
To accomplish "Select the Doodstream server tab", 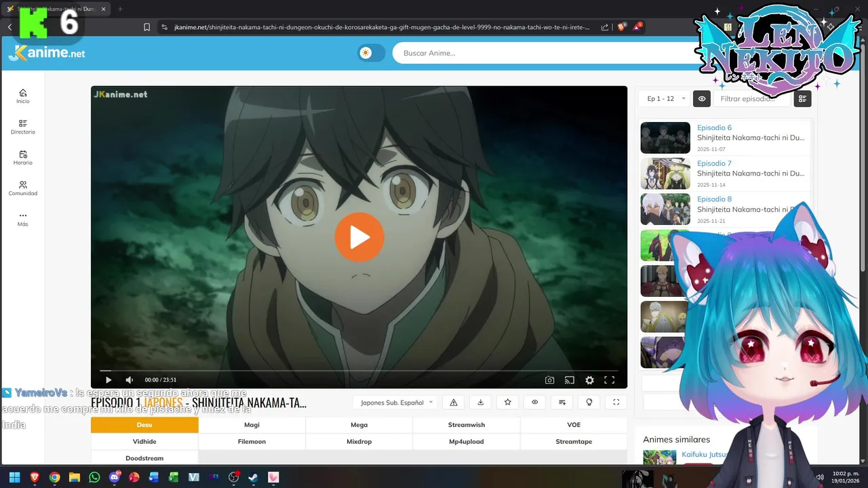I will [x=144, y=458].
